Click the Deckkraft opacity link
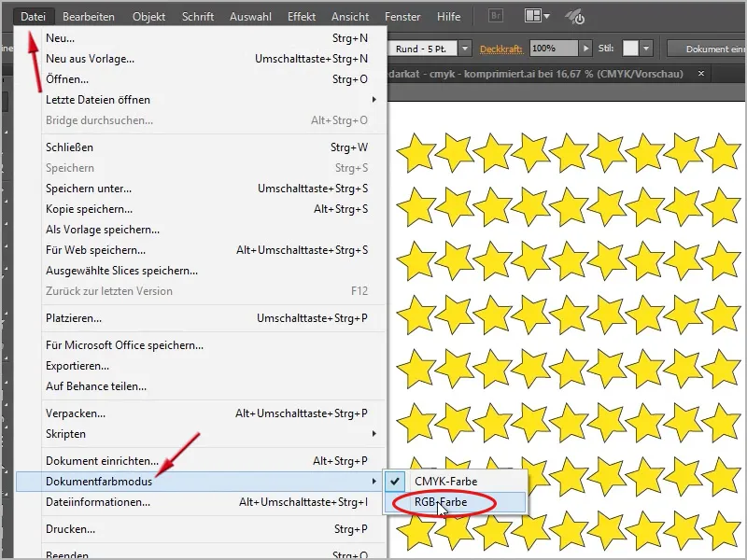Image resolution: width=747 pixels, height=560 pixels. tap(501, 49)
